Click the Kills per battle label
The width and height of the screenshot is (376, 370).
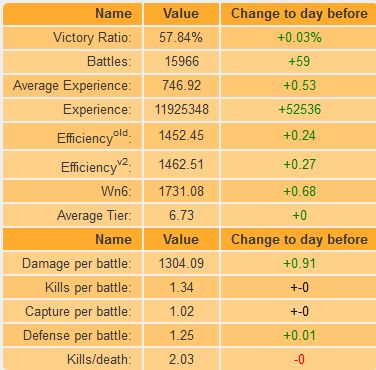tap(88, 287)
